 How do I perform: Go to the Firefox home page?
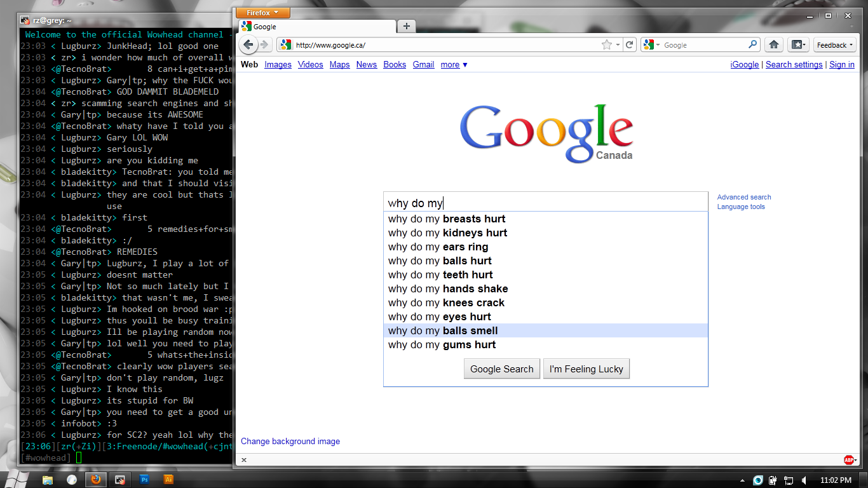pyautogui.click(x=773, y=45)
